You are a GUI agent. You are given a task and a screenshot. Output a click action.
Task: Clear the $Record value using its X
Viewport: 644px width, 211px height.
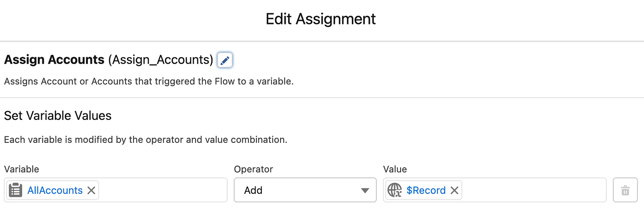[x=454, y=190]
